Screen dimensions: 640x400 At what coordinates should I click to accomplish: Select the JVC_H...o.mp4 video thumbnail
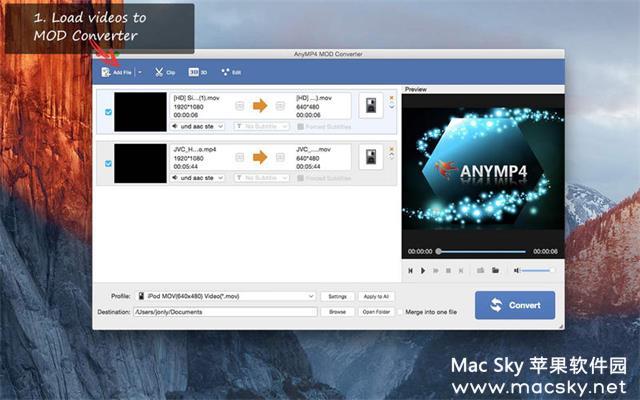coord(140,163)
